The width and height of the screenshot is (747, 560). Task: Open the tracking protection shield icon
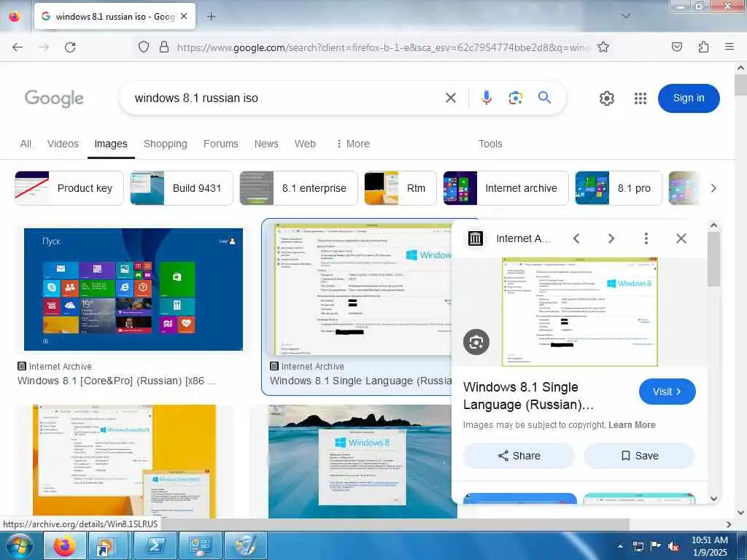[144, 47]
